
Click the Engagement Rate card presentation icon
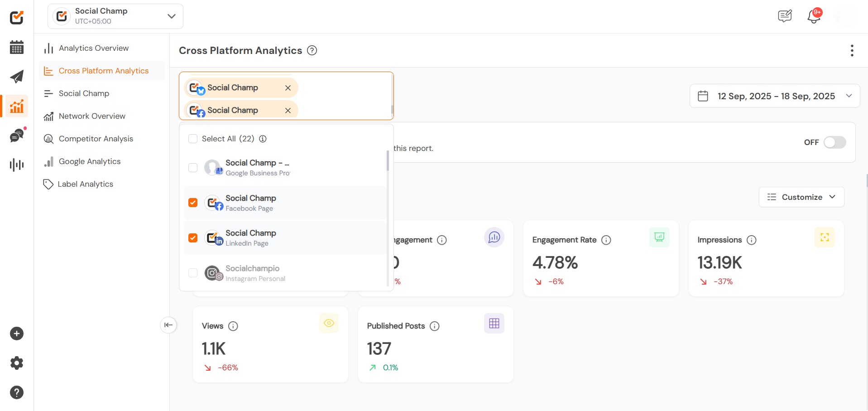[660, 237]
